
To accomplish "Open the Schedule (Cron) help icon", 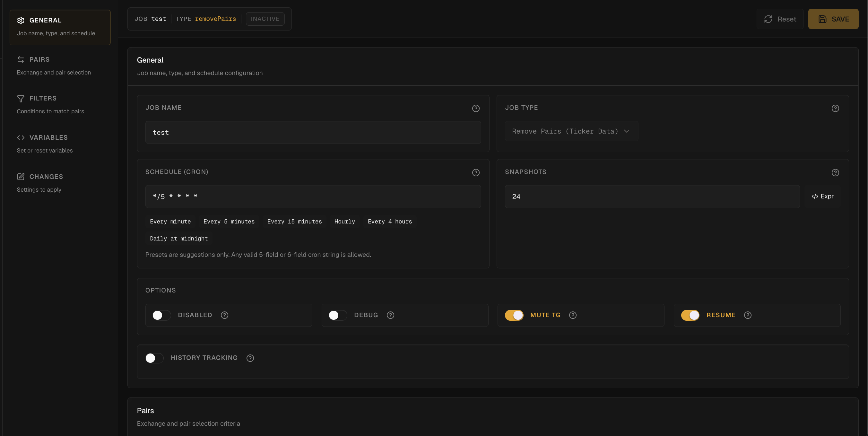I will (476, 172).
